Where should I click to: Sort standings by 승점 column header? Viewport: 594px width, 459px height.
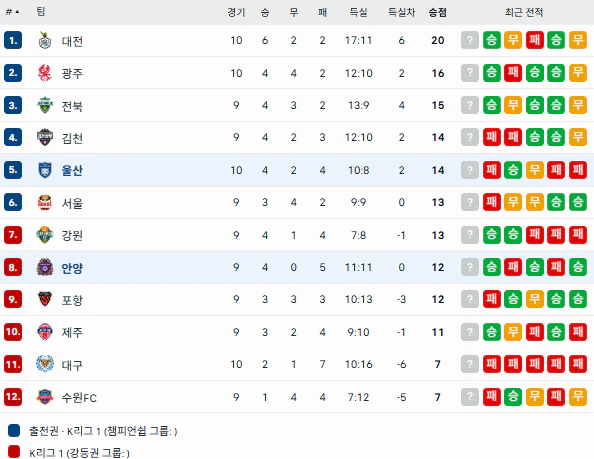click(x=438, y=12)
